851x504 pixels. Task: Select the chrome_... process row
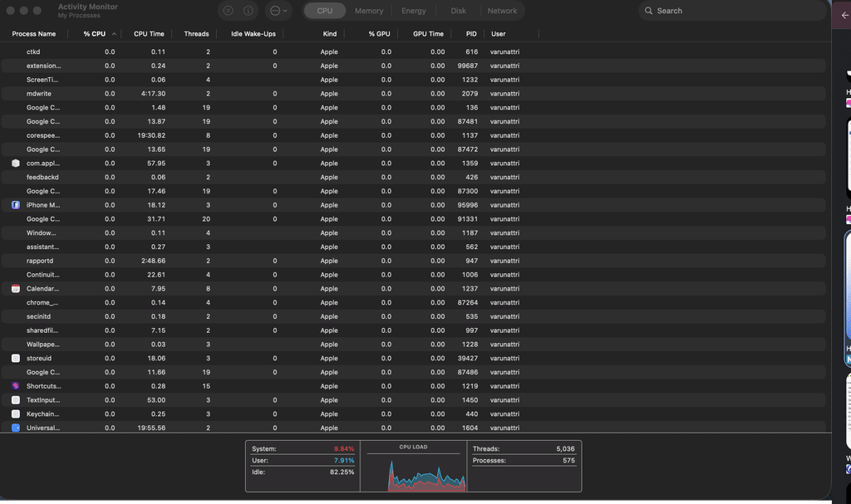tap(414, 302)
